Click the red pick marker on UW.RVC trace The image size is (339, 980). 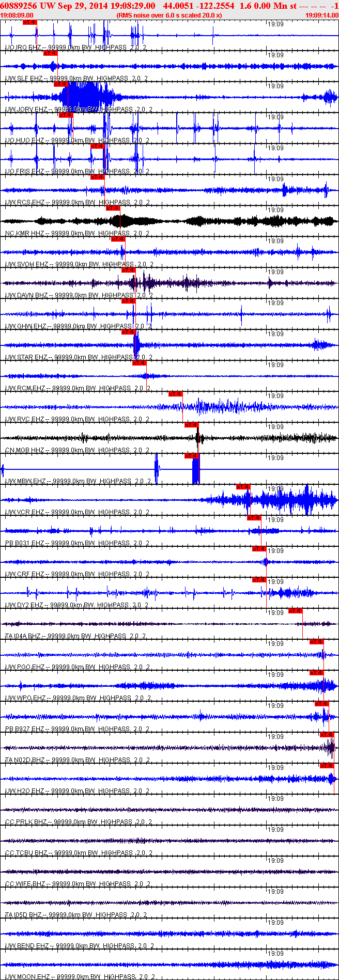click(x=176, y=394)
